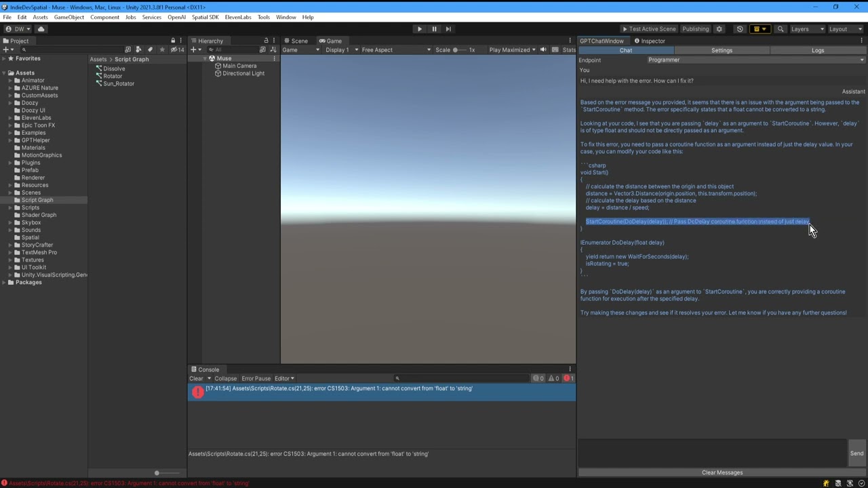Toggle Collapse in the Console

226,378
